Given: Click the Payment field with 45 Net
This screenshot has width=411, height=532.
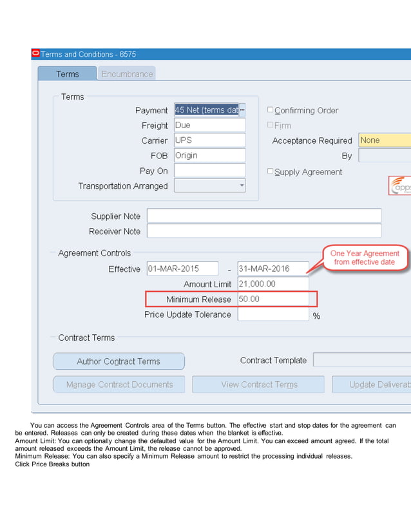Looking at the screenshot, I should click(x=206, y=110).
